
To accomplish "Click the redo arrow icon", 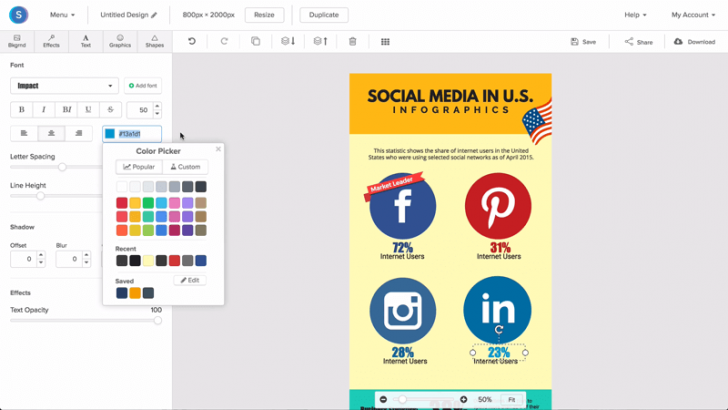I will 224,41.
